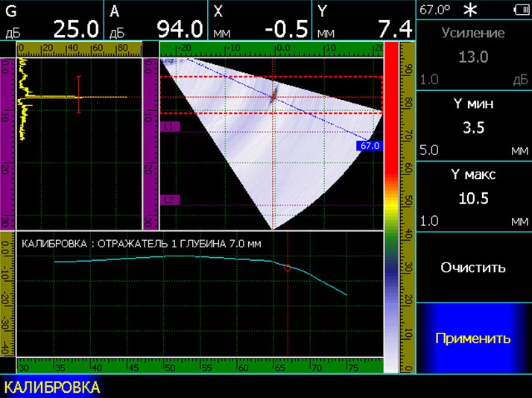Select the L1 marker label
Image resolution: width=532 pixels, height=398 pixels.
pos(171,127)
